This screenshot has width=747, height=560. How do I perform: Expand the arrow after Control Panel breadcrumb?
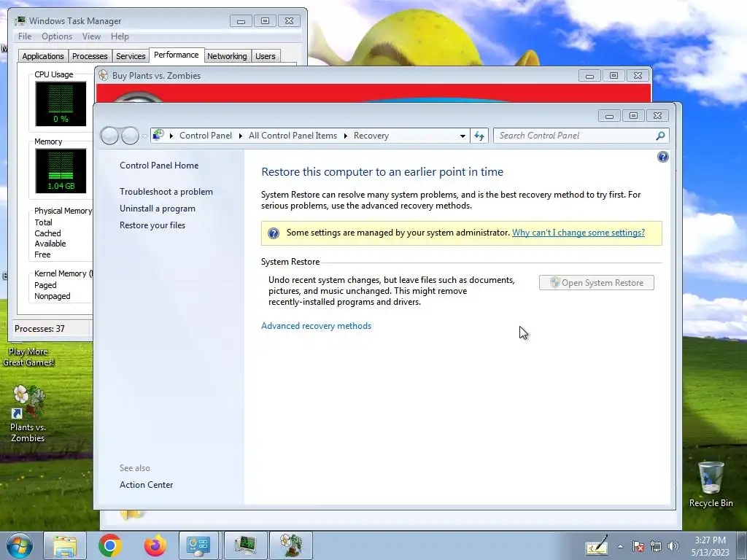pos(241,136)
